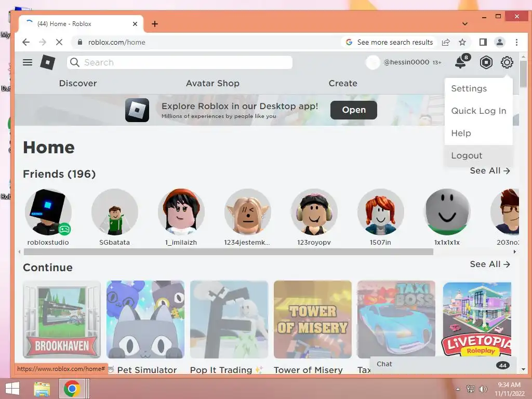Open a new browser tab

[x=155, y=24]
